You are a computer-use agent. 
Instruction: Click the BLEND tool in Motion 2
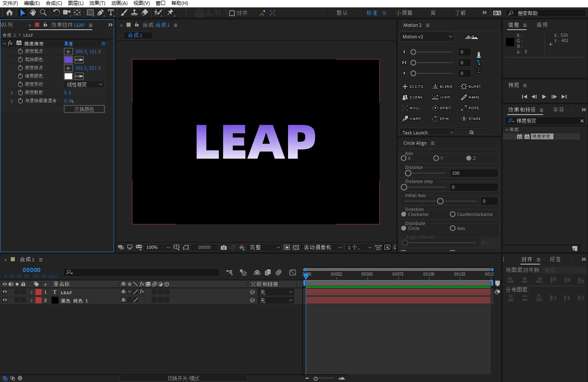442,87
